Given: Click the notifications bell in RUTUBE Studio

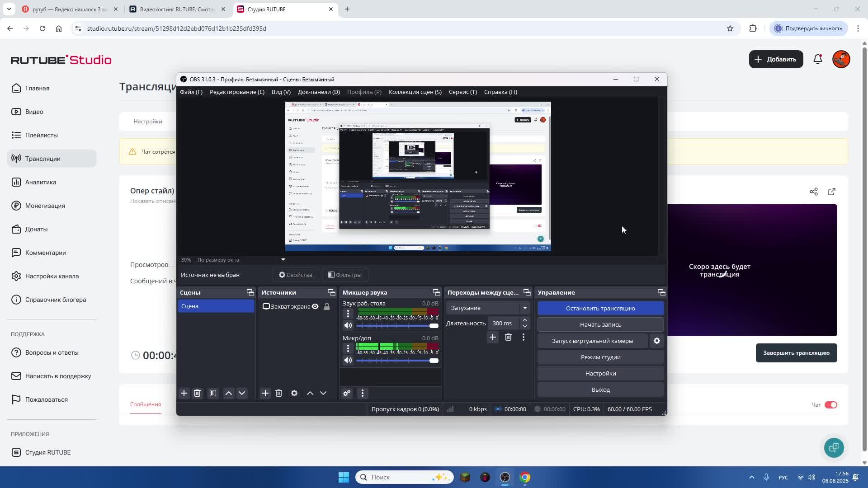Looking at the screenshot, I should point(818,59).
